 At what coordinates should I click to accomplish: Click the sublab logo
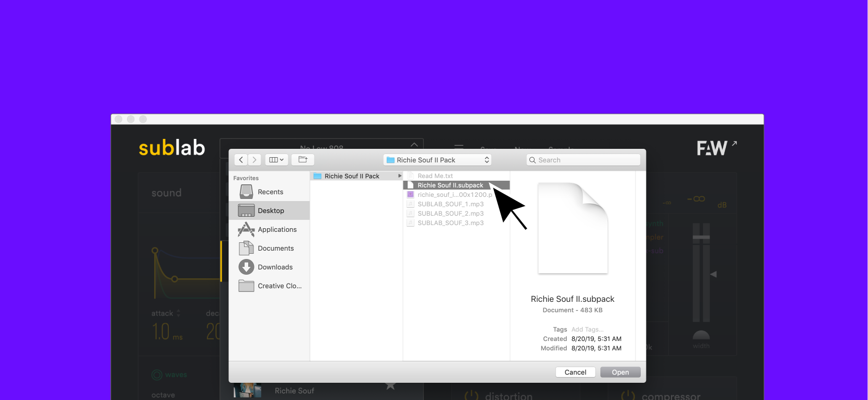coord(172,148)
